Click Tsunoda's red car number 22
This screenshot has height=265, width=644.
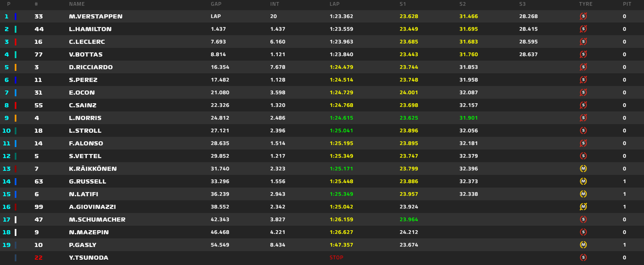pos(39,258)
